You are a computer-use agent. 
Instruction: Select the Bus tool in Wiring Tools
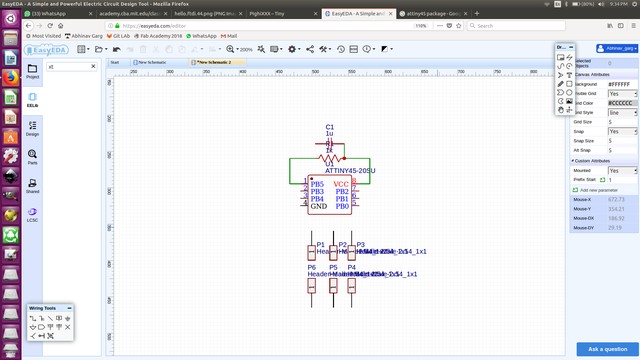(42, 318)
